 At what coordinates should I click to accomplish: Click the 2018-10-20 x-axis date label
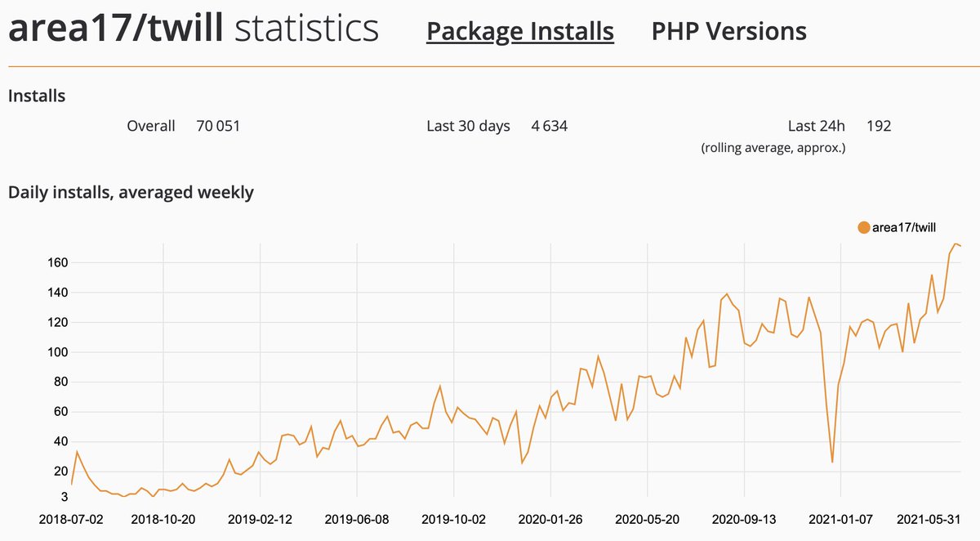pos(163,519)
